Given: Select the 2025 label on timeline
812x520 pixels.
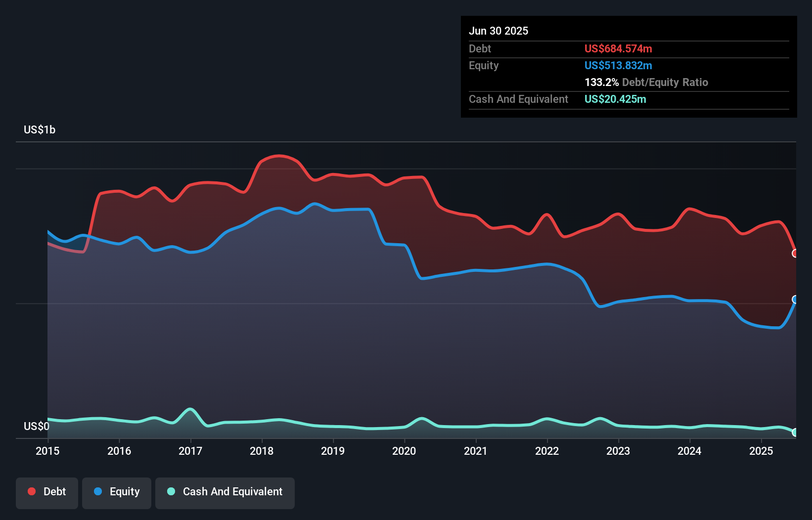Looking at the screenshot, I should (762, 451).
